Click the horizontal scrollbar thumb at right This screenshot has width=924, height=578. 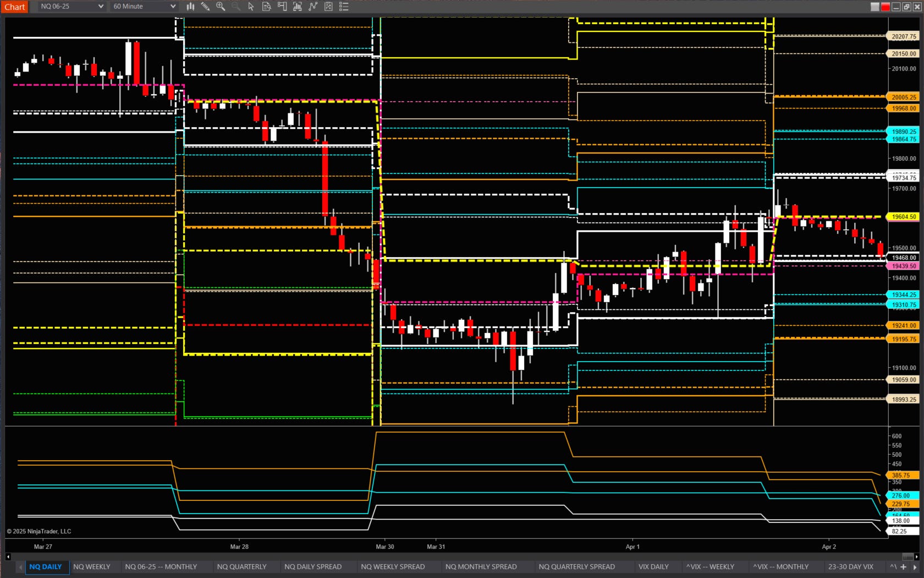pos(908,557)
